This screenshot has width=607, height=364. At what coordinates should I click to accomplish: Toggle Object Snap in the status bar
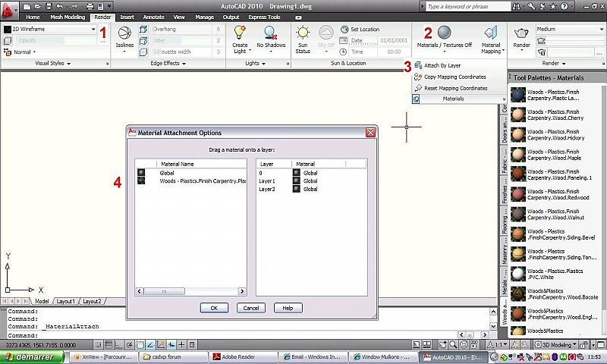(140, 344)
